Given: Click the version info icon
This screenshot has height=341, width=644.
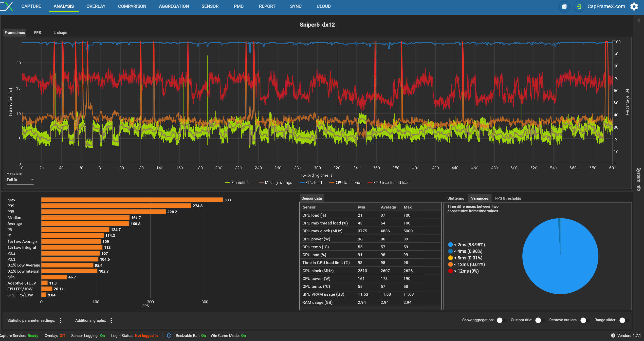Looking at the screenshot, I should (x=613, y=336).
